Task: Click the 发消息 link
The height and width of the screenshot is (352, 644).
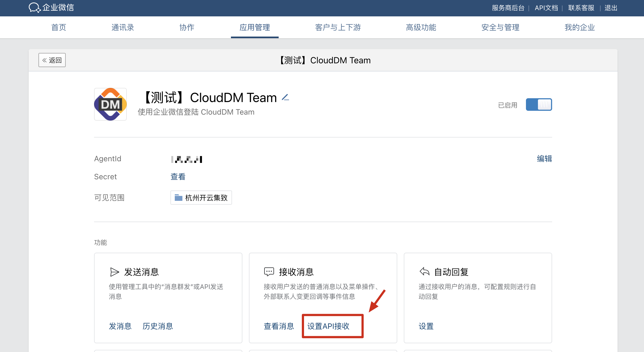Action: 120,326
